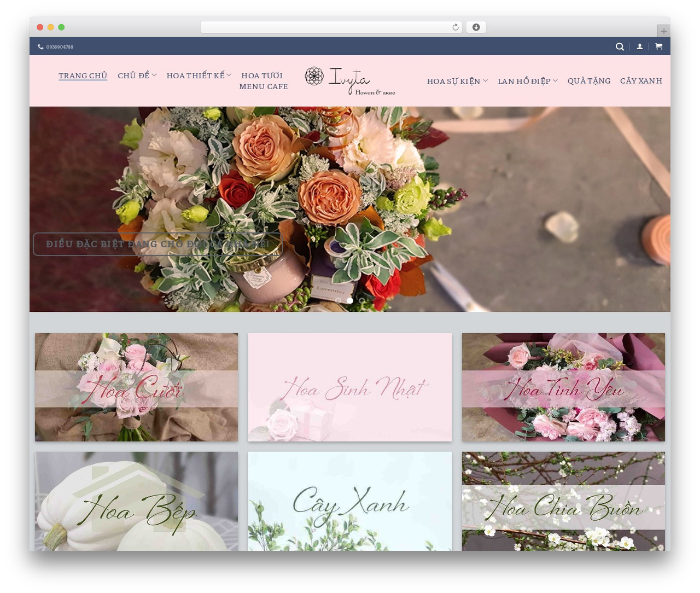Open HOA TƯƠI MENU CAFE menu item
This screenshot has height=593, width=700.
click(x=263, y=81)
